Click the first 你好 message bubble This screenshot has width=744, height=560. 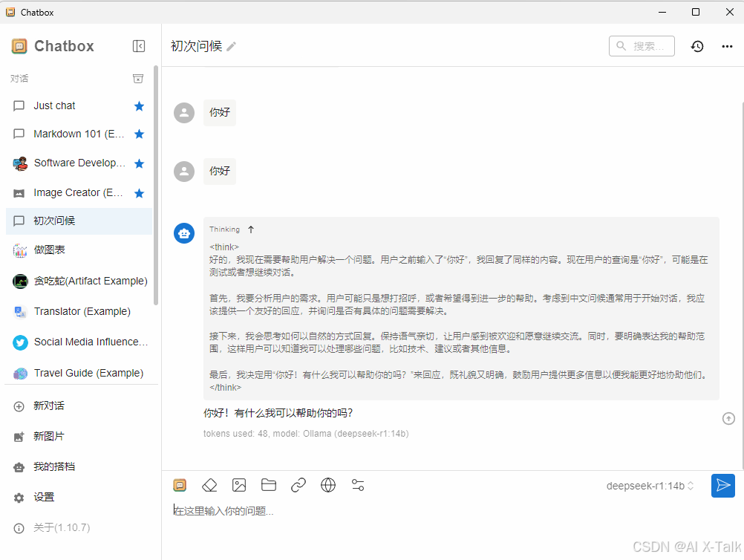click(x=220, y=112)
